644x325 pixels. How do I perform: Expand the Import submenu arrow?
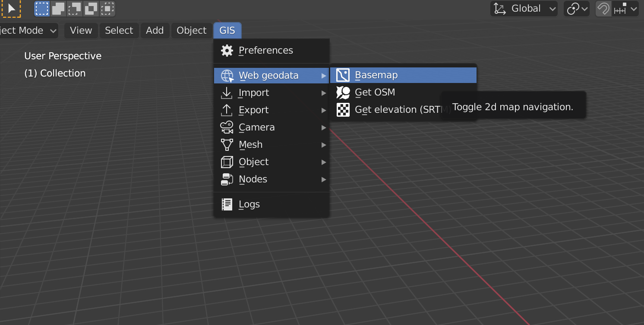[x=324, y=93]
